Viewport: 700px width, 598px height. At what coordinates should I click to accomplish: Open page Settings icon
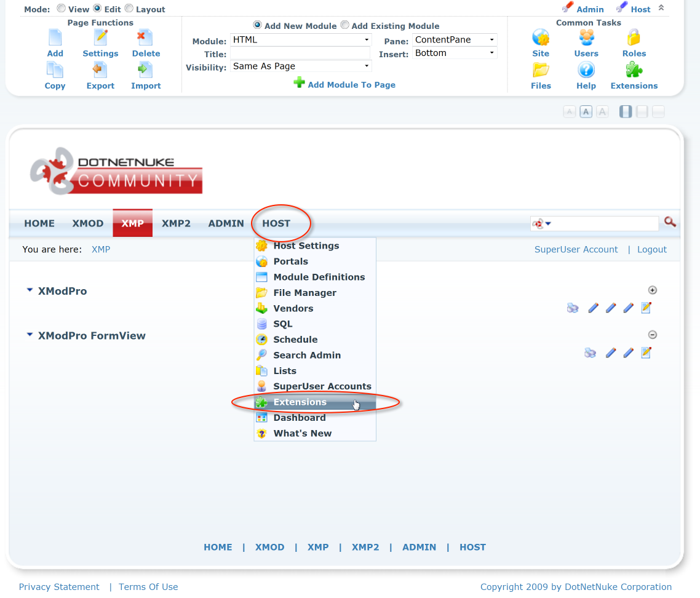tap(101, 38)
